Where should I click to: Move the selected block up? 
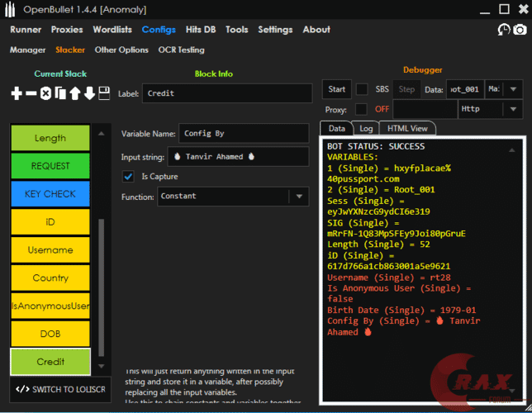point(74,94)
